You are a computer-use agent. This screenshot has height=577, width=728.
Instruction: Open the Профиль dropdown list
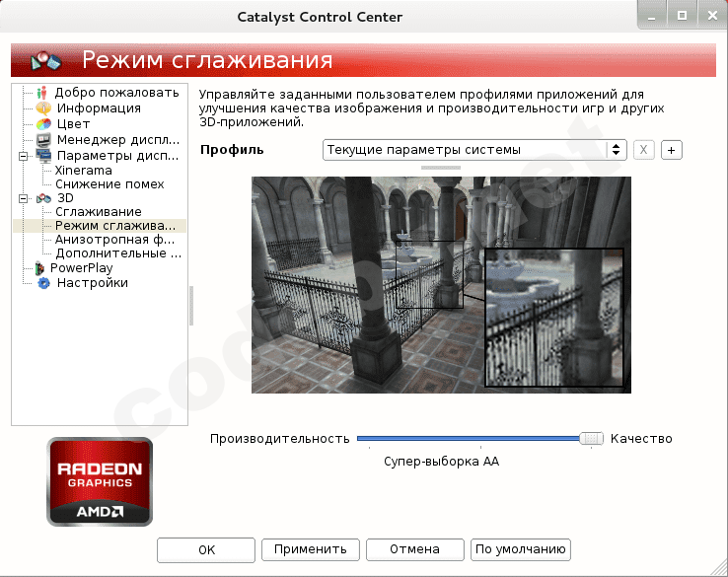coord(474,150)
